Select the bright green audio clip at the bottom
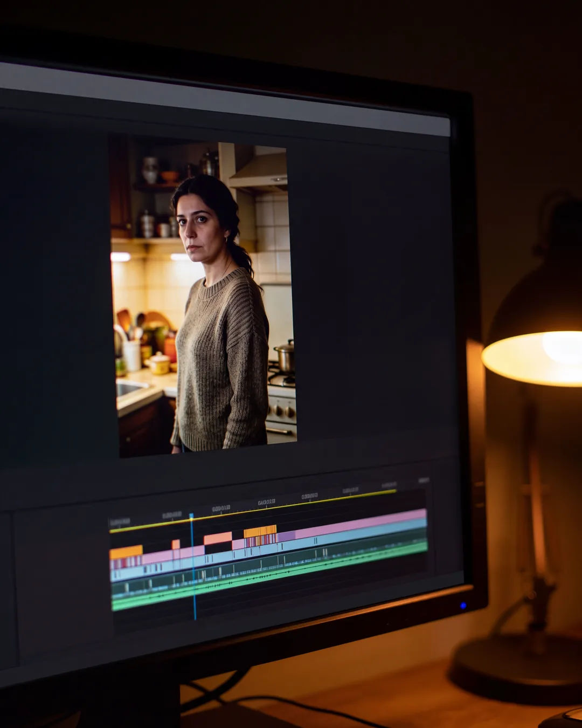582x728 pixels. 269,576
